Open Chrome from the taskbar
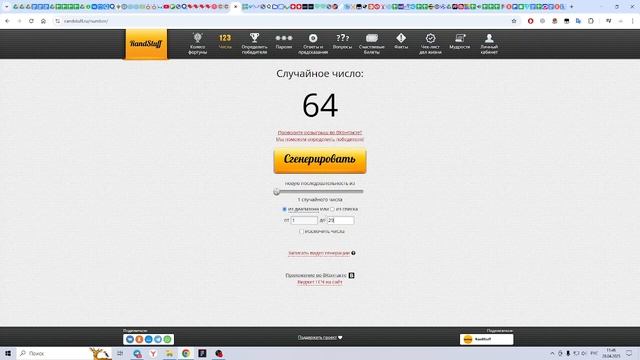 click(186, 353)
